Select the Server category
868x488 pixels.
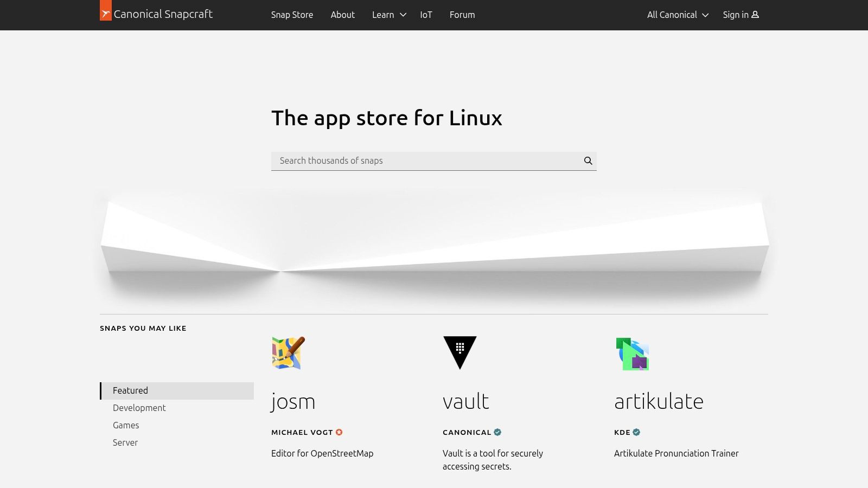click(x=125, y=442)
